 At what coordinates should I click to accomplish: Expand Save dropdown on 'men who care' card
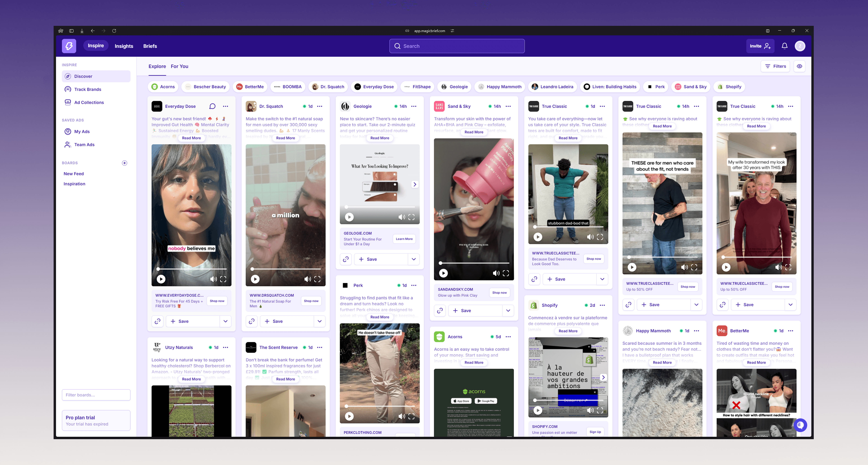click(x=697, y=305)
